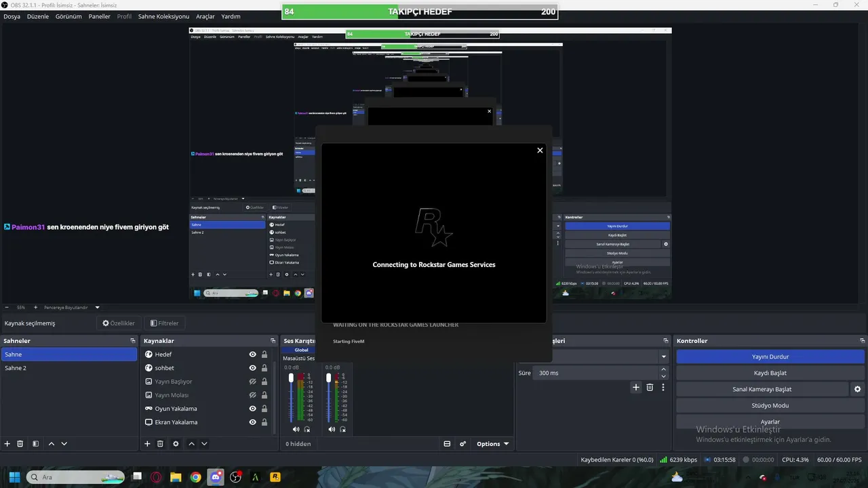Start virtual camera with Sanal Kamerayı Başlat
The height and width of the screenshot is (488, 868).
click(762, 389)
